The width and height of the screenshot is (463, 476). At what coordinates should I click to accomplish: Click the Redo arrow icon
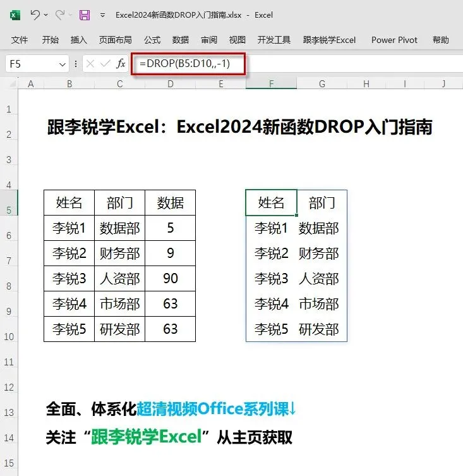[60, 15]
